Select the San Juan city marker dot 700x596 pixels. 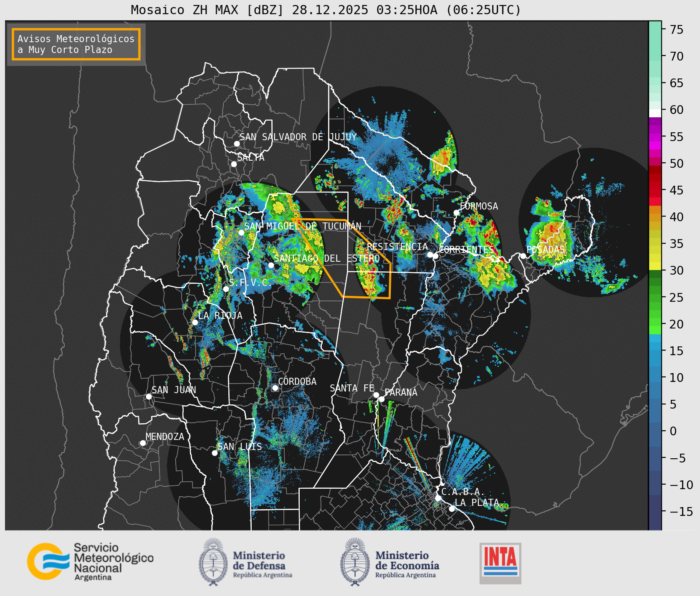[x=149, y=396]
